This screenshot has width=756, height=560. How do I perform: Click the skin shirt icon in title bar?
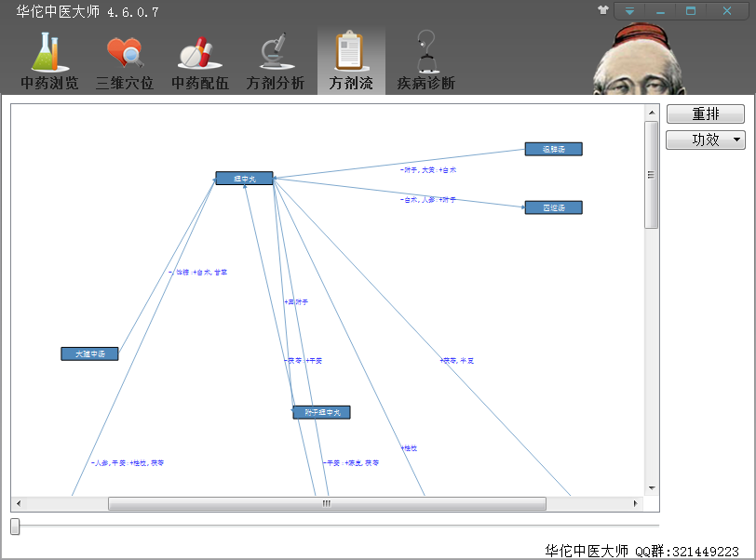(x=603, y=11)
